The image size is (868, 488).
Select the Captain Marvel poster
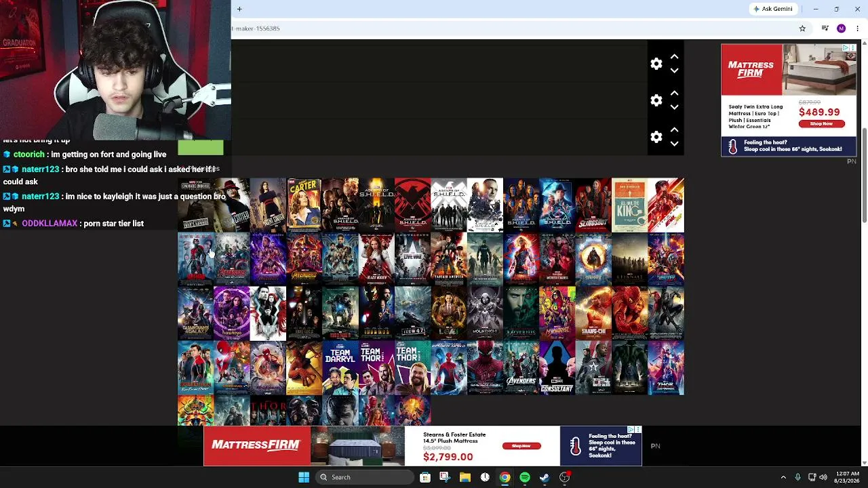(521, 259)
